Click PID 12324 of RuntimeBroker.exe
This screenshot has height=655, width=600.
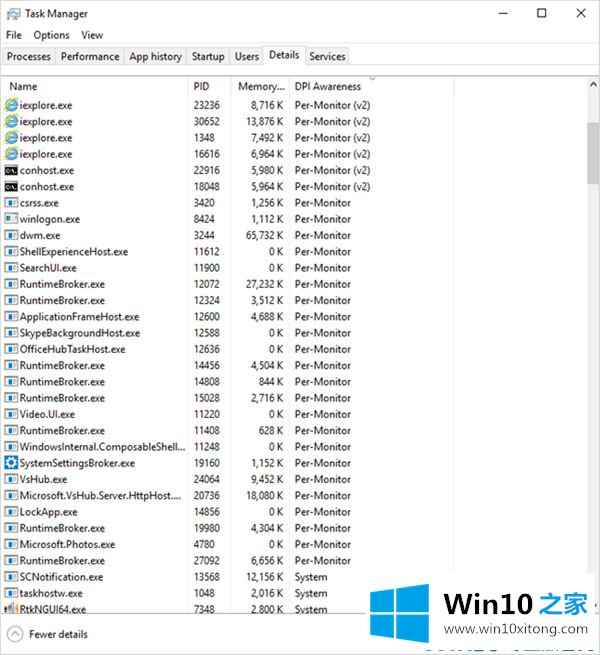pos(206,301)
